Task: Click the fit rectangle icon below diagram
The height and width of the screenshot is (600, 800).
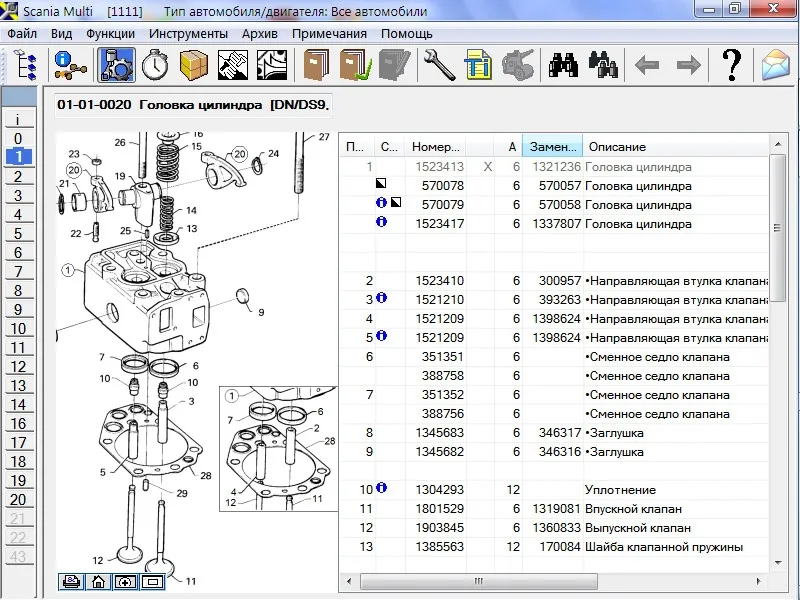Action: pos(152,581)
